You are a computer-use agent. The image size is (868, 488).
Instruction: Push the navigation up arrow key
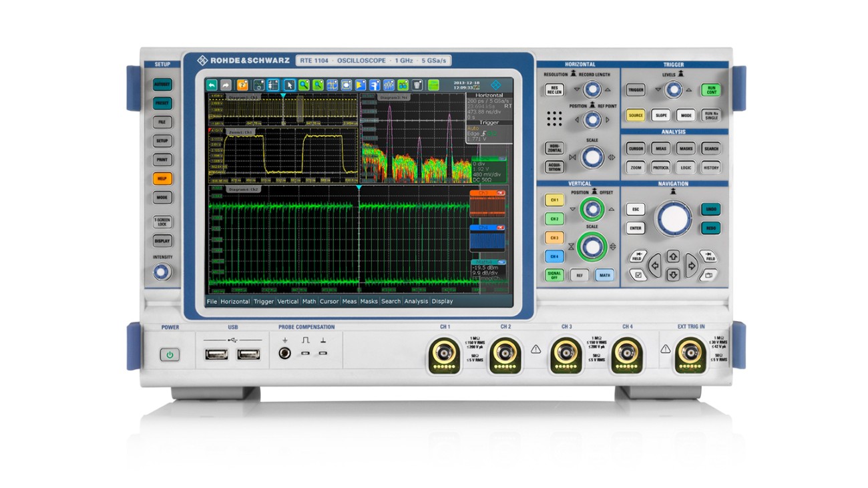pyautogui.click(x=673, y=256)
